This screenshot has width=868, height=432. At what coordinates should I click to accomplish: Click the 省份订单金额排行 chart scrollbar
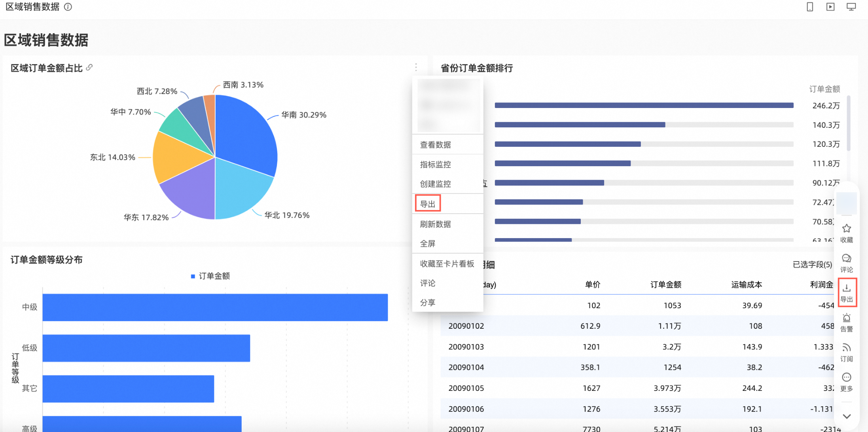click(848, 123)
